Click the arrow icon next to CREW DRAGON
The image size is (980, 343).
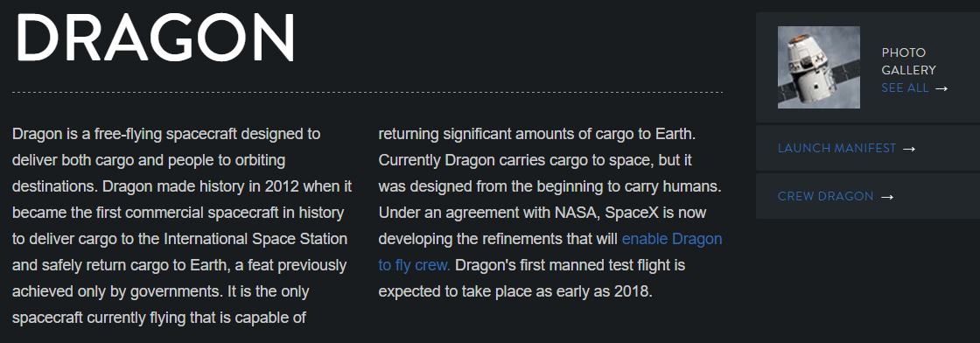click(x=887, y=197)
